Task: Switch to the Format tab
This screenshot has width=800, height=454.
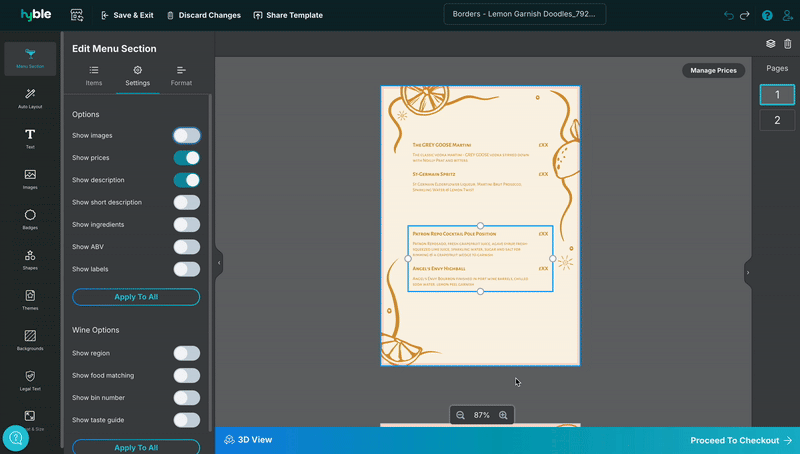Action: pos(181,76)
